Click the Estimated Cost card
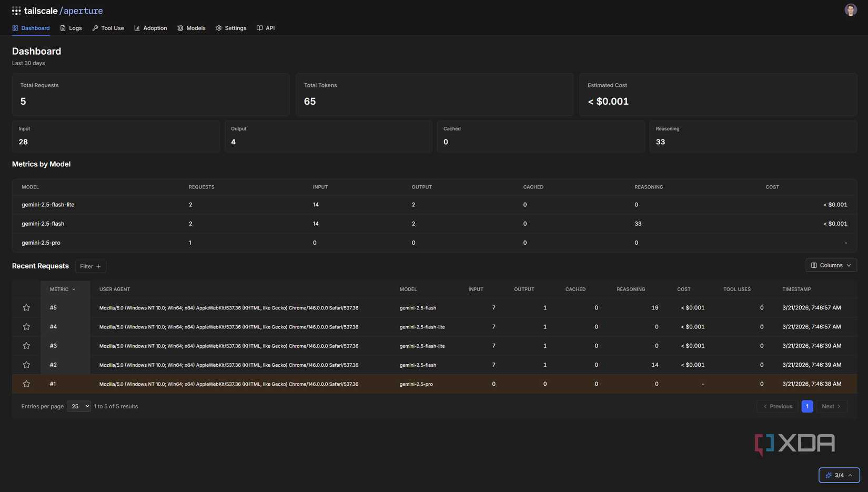Viewport: 868px width, 492px height. (718, 95)
